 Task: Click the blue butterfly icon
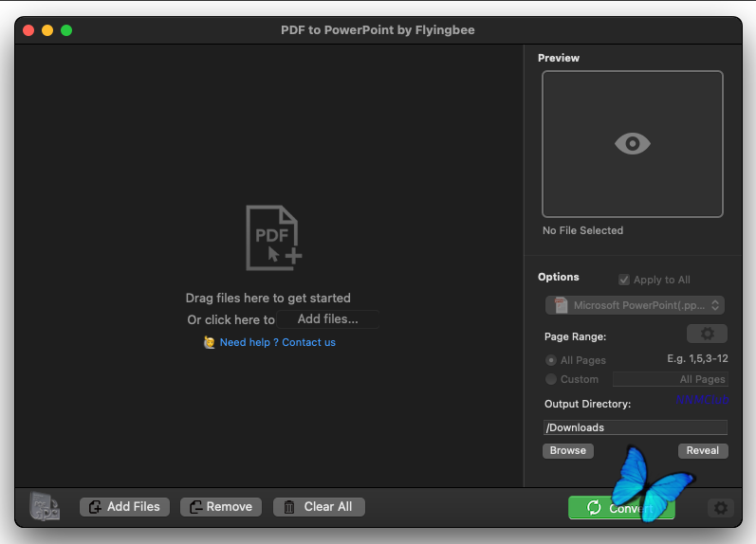click(x=650, y=484)
